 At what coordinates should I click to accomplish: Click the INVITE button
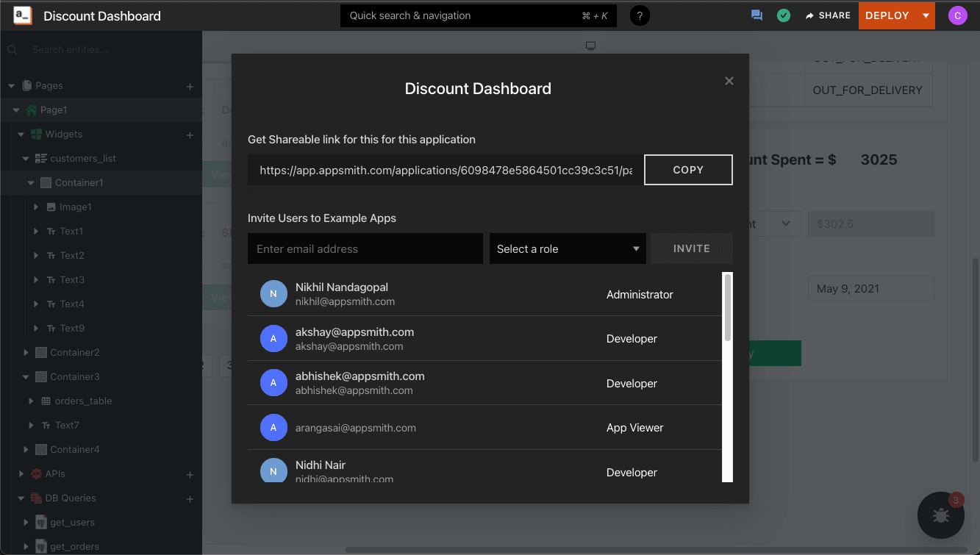click(x=691, y=248)
